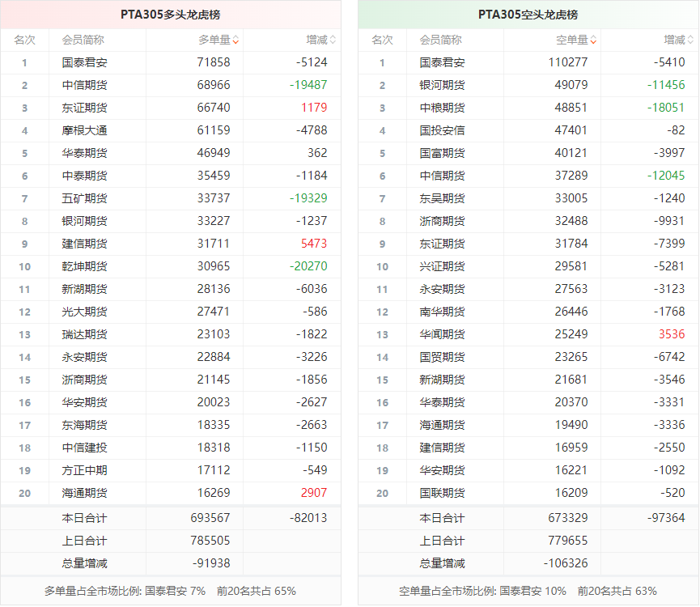Click 东吴期货 member name
700x607 pixels.
(x=442, y=198)
